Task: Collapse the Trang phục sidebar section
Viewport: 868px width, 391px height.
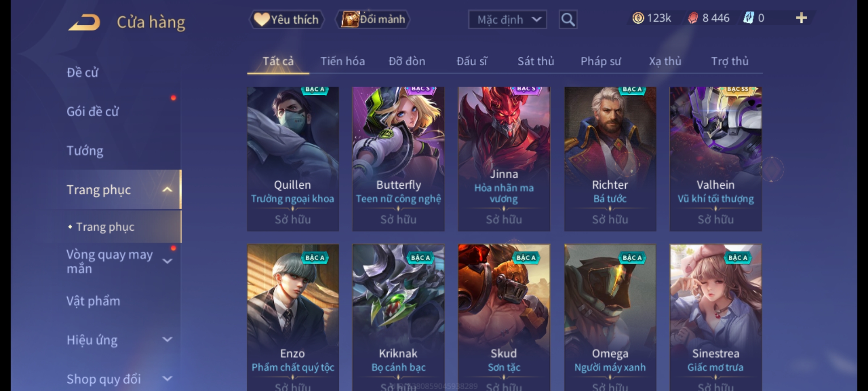Action: (x=167, y=189)
